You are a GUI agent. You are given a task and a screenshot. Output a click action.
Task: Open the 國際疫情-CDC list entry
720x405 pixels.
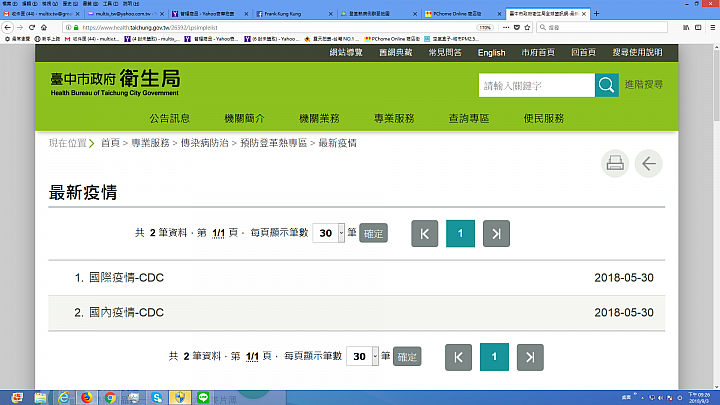pyautogui.click(x=126, y=278)
